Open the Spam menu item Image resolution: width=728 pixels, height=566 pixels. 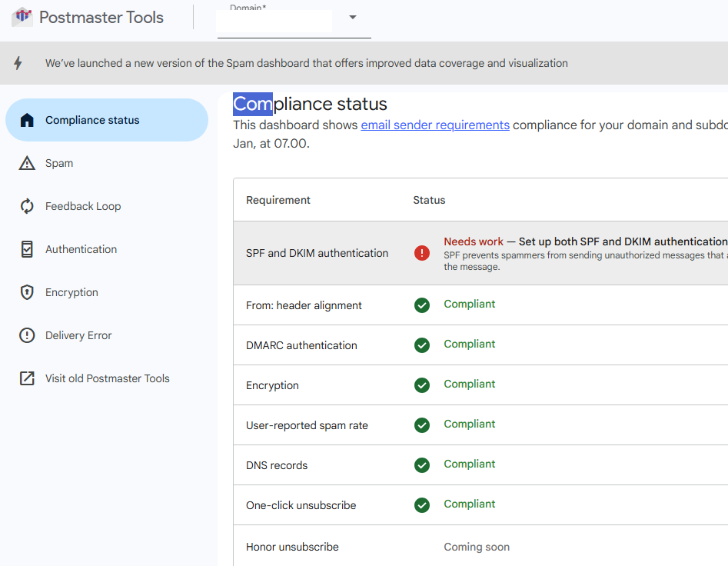(59, 163)
